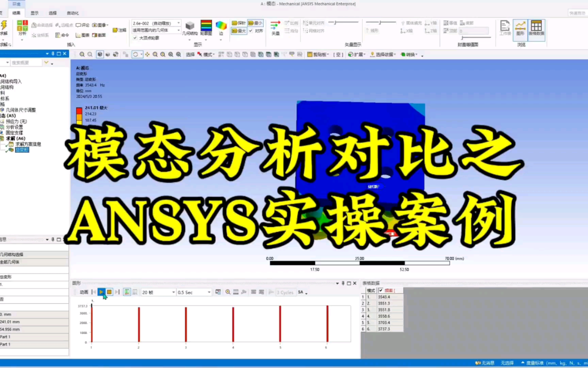Screen dimensions: 588x368
Task: Select 几何体尺寸调整 in the tree
Action: [20, 110]
